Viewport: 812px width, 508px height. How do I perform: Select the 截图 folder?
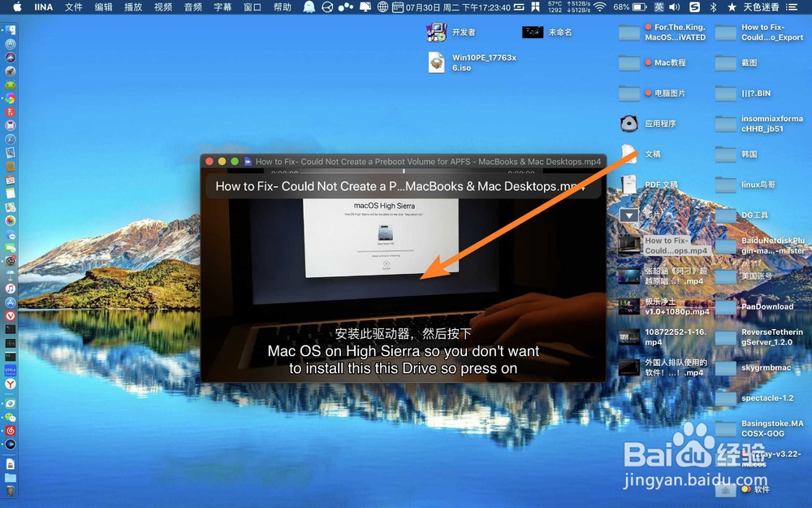click(736, 63)
